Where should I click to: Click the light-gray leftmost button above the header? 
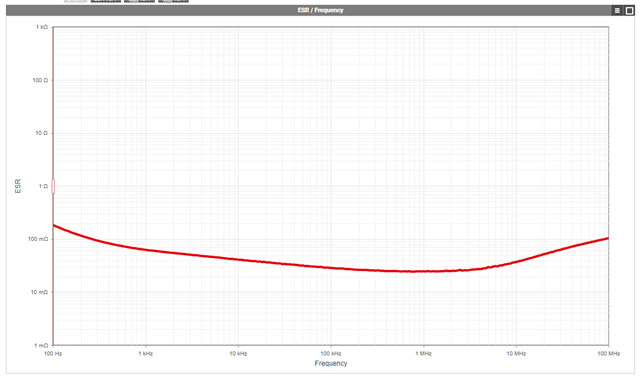[76, 1]
